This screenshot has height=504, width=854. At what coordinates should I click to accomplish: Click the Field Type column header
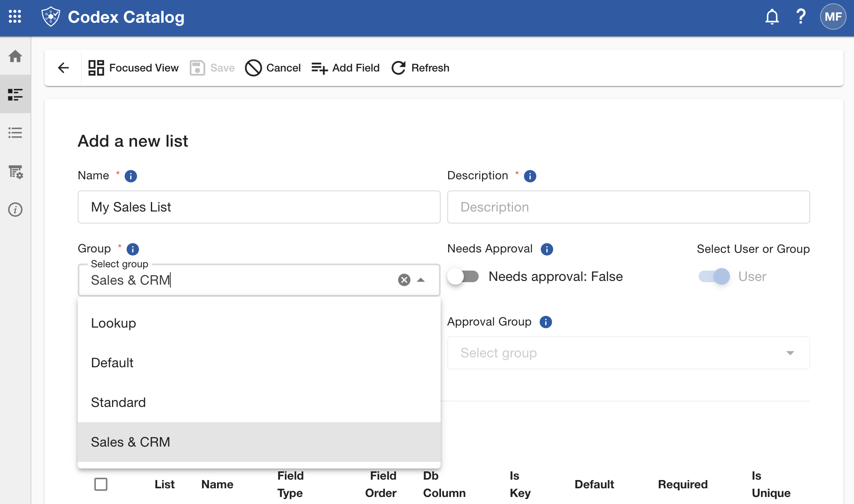[x=290, y=484]
